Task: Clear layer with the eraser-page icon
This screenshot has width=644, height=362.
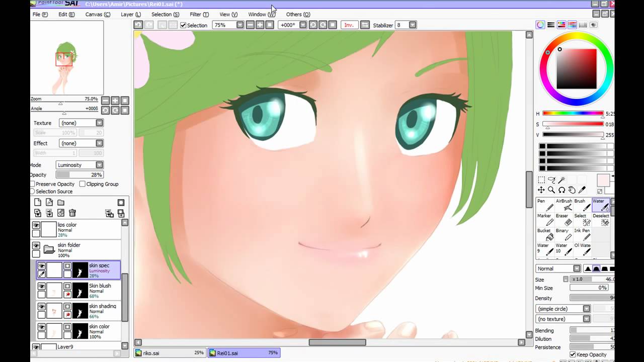Action: [61, 213]
